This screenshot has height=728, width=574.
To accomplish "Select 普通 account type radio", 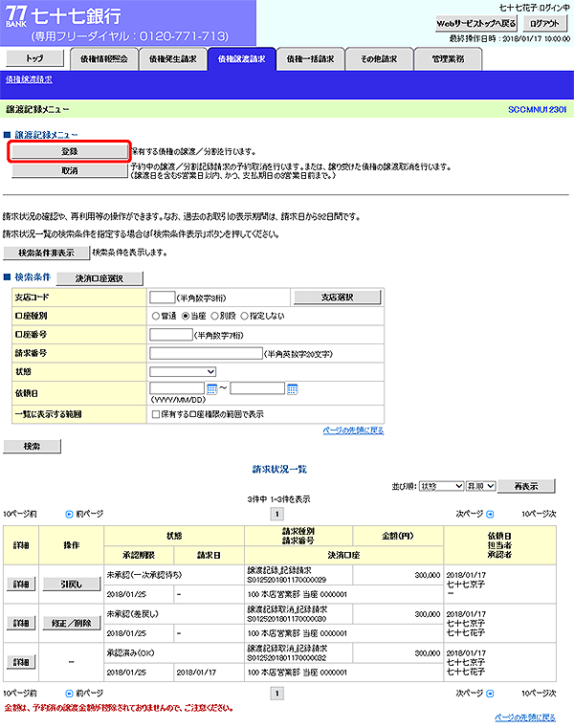I will 156,317.
